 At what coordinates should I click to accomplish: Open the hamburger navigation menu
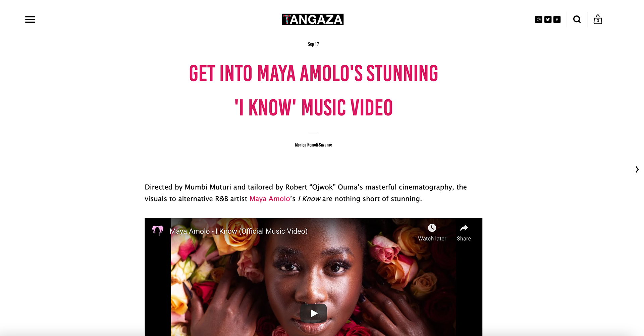point(30,19)
